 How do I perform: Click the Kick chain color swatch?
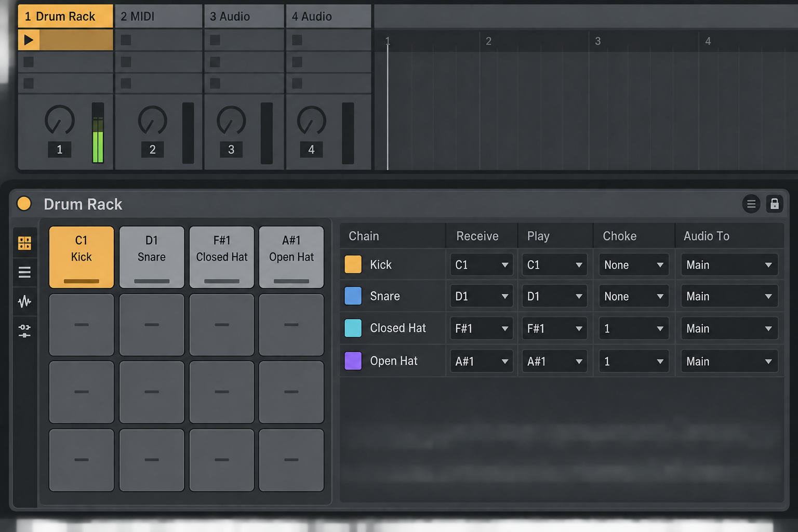click(x=353, y=264)
